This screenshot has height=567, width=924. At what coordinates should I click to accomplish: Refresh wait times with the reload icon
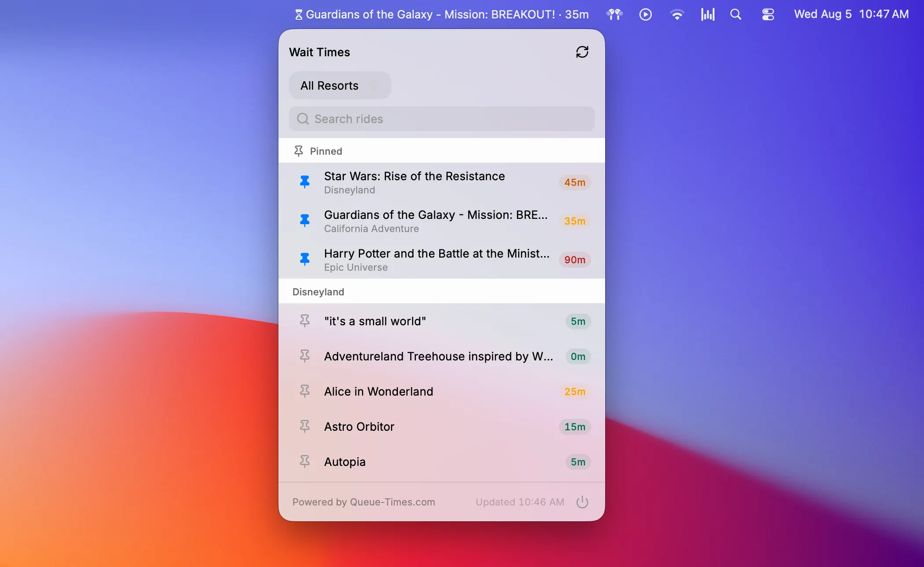[x=582, y=52]
